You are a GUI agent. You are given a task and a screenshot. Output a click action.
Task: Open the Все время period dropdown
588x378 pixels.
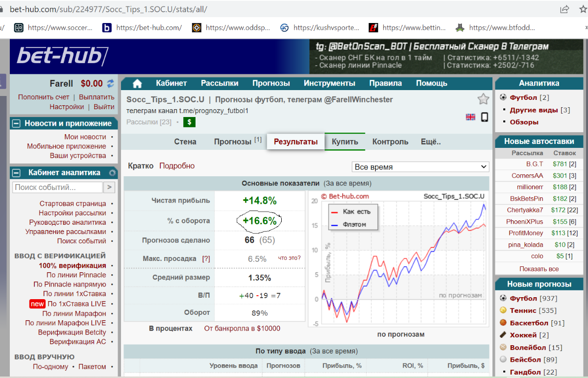coord(420,167)
